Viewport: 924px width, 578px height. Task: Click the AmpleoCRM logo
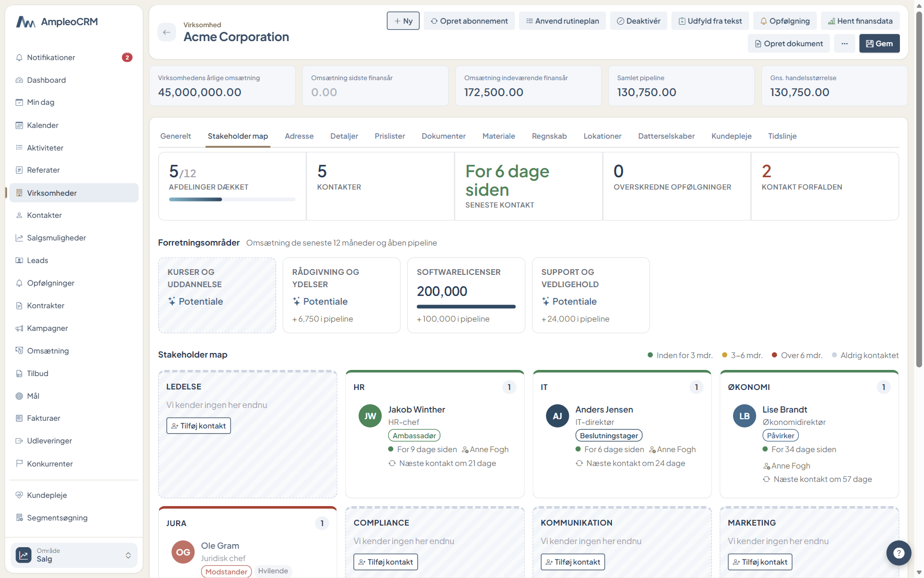pos(56,22)
